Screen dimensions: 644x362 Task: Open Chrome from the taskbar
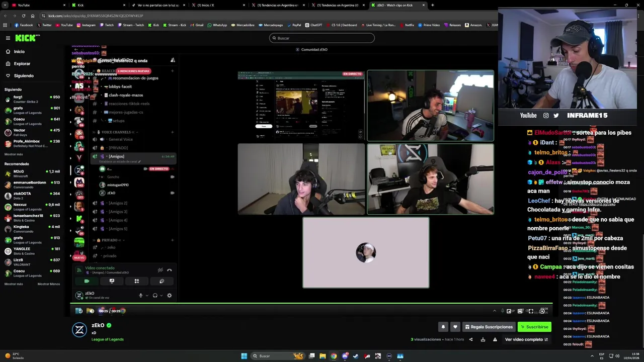click(x=334, y=356)
